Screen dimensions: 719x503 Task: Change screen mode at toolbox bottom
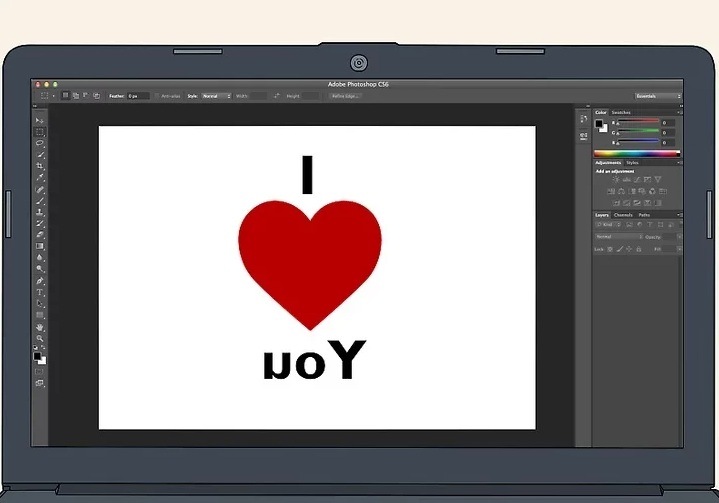pos(39,383)
